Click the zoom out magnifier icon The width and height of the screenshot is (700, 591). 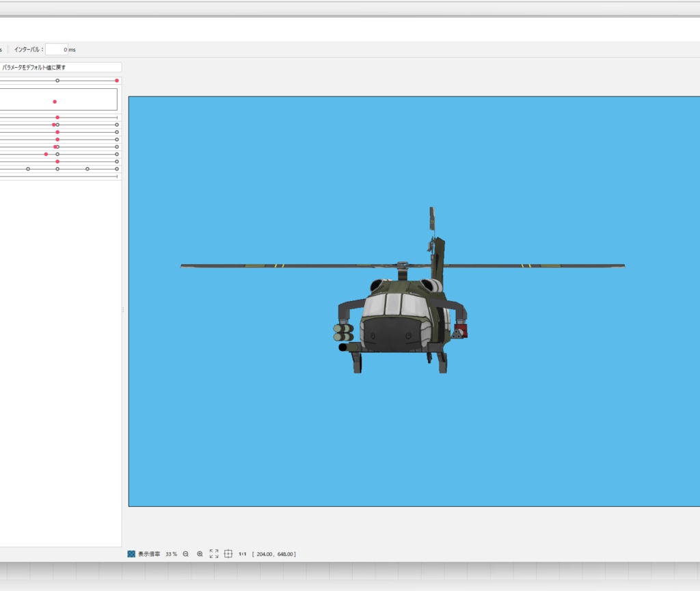coord(186,554)
